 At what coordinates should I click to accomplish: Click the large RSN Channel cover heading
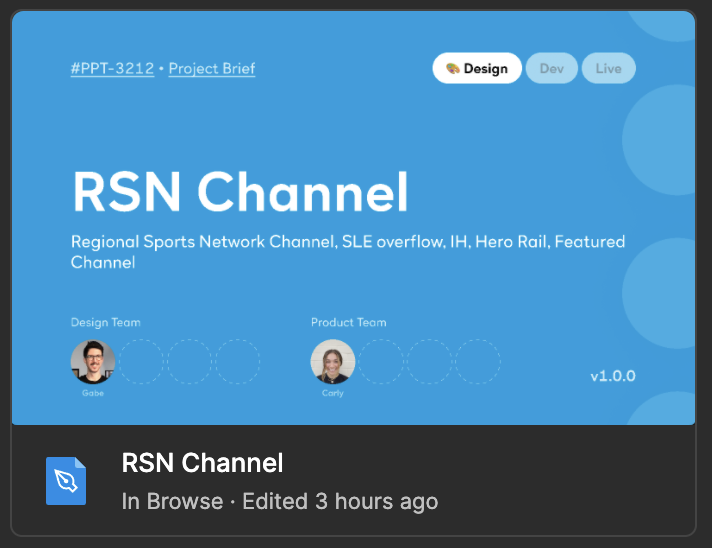[240, 192]
